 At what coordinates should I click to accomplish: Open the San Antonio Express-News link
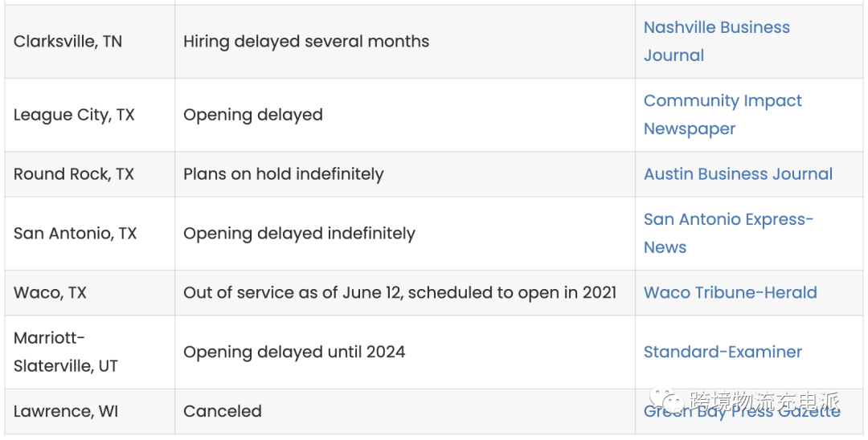coord(728,234)
